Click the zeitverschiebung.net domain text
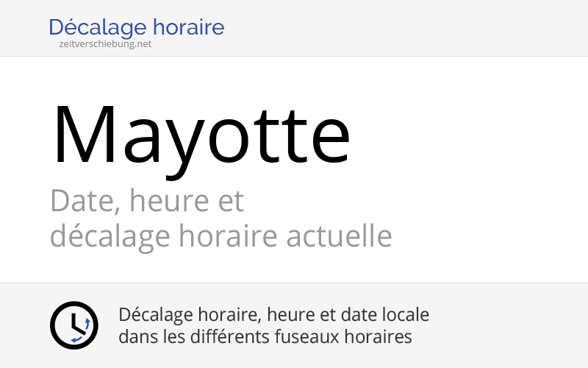The width and height of the screenshot is (588, 368). point(105,43)
